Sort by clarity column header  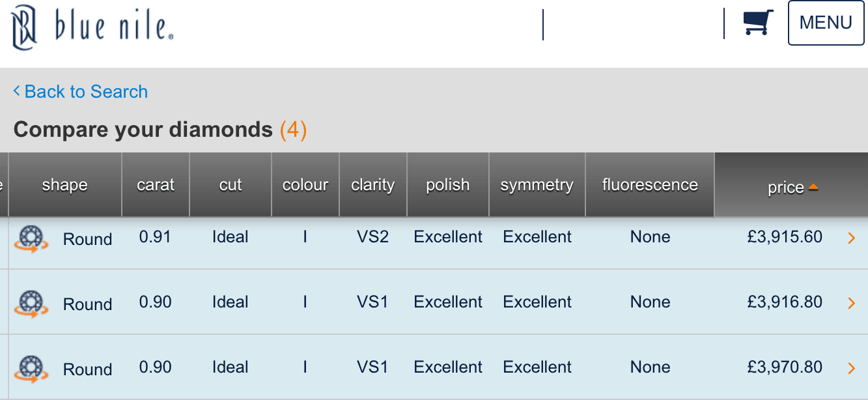click(x=373, y=185)
